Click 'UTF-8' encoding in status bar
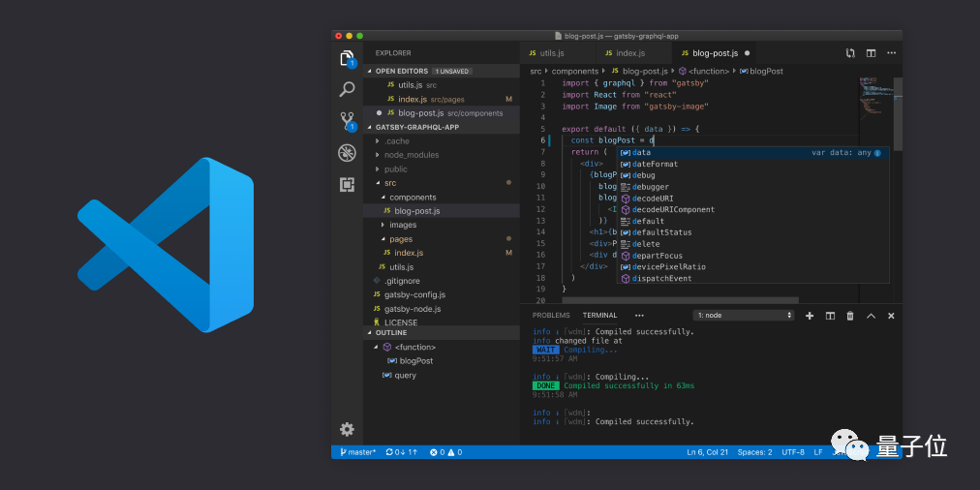Viewport: 980px width, 490px height. pyautogui.click(x=793, y=452)
